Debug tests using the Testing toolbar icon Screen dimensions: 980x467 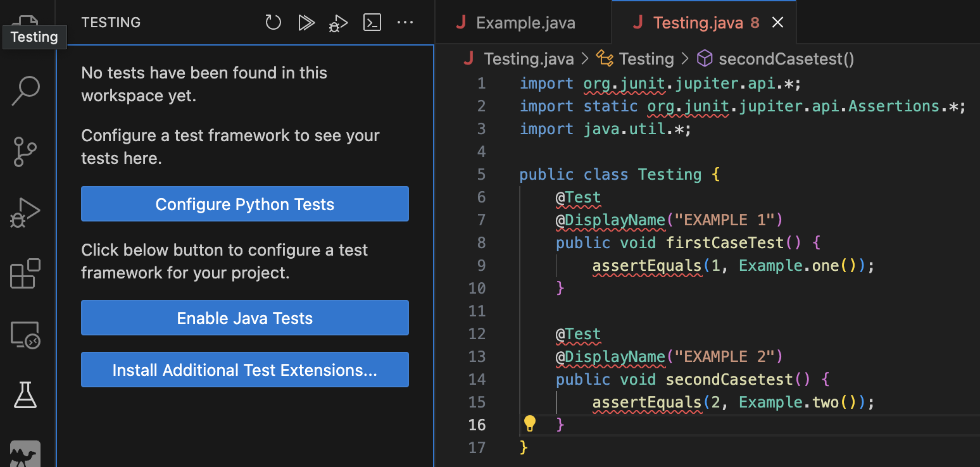click(338, 22)
